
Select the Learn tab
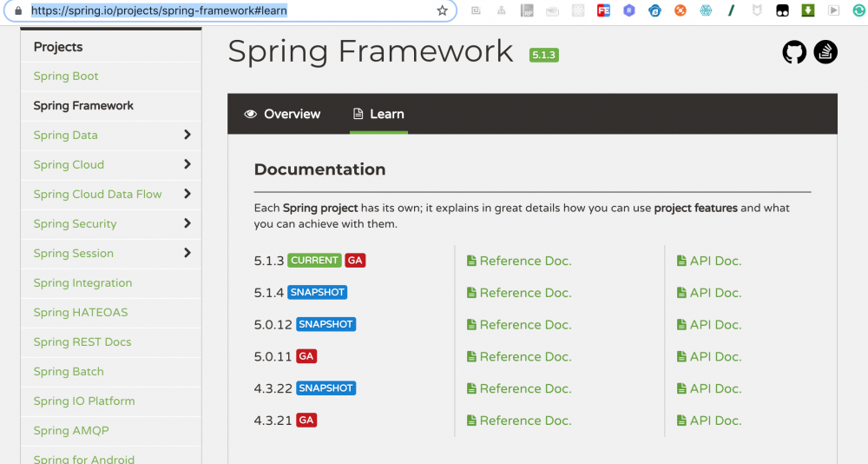point(378,114)
